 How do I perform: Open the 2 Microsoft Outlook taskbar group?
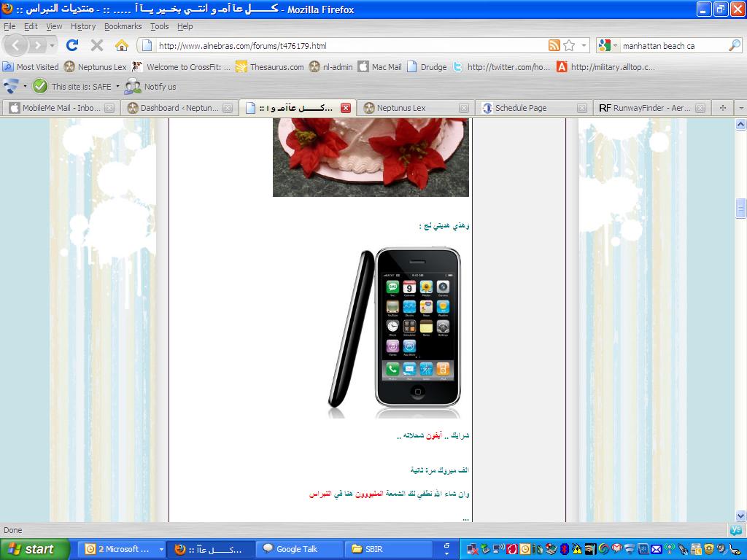123,549
